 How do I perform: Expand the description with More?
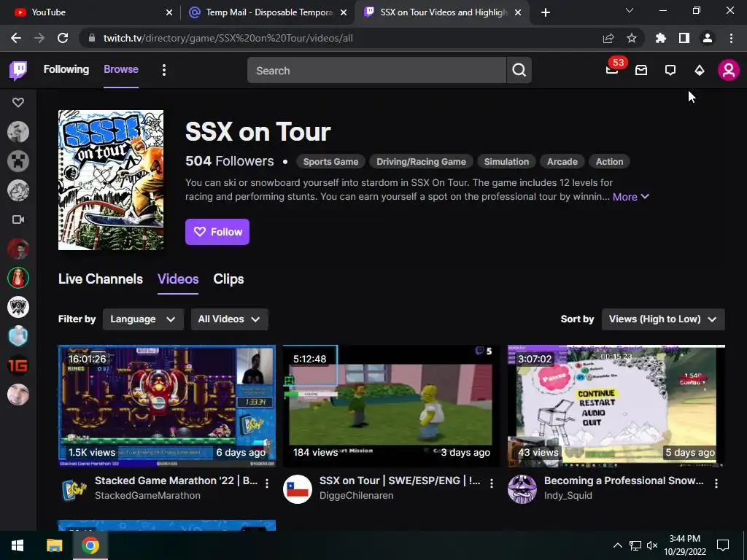[631, 197]
